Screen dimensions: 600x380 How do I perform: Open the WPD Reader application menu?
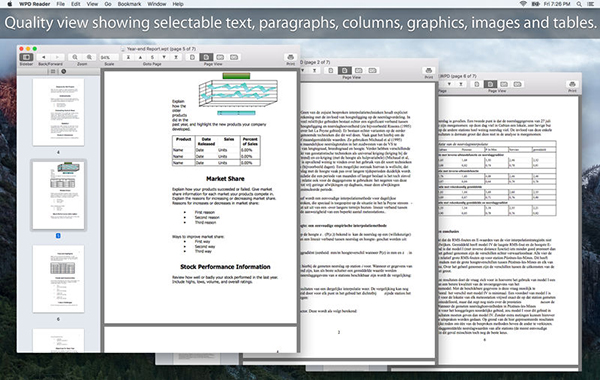pos(34,4)
